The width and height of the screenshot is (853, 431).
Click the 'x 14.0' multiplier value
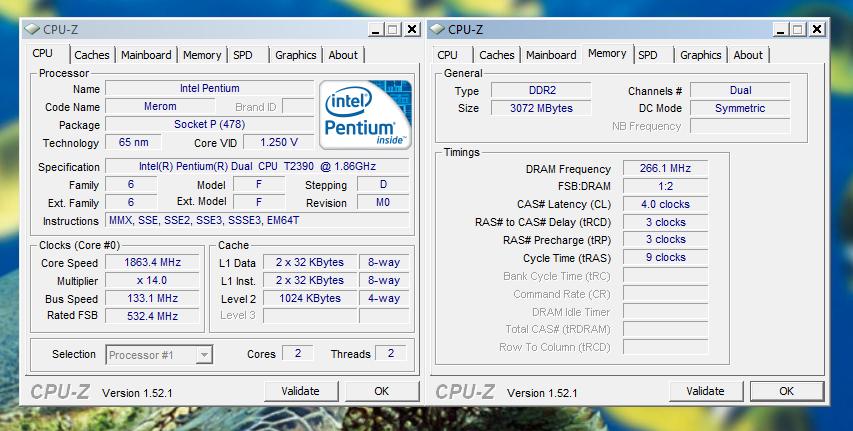152,280
